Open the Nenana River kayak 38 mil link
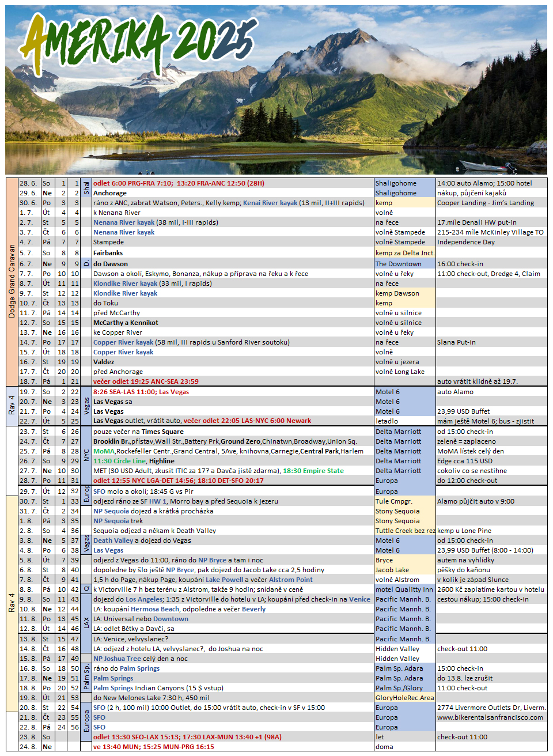 click(124, 222)
